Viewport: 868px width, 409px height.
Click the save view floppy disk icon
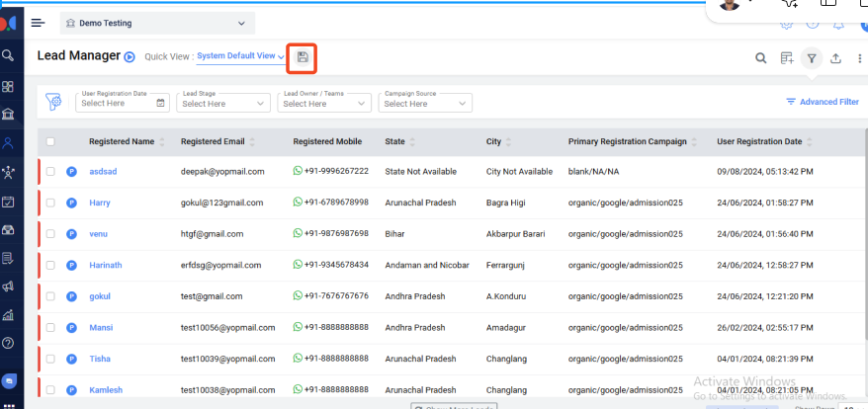tap(302, 57)
